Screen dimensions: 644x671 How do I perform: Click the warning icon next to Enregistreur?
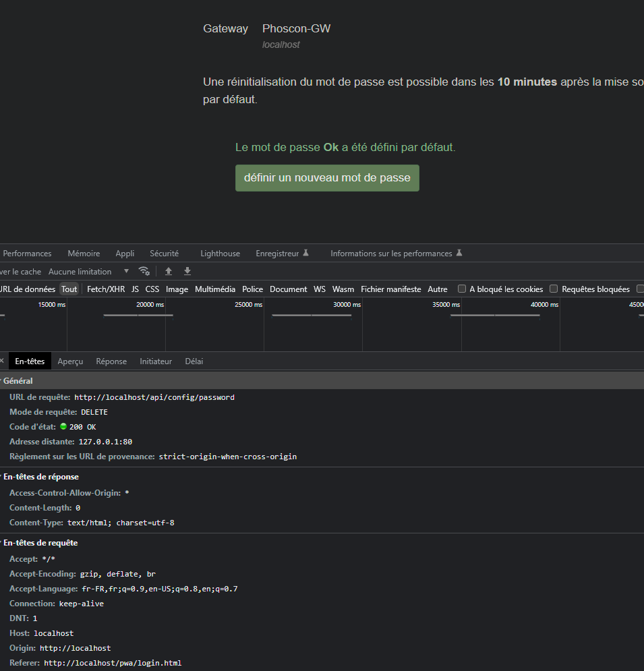point(305,252)
